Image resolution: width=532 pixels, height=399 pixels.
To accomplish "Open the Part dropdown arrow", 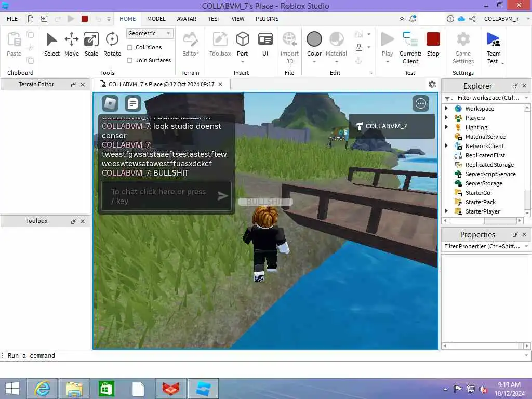I will 243,62.
